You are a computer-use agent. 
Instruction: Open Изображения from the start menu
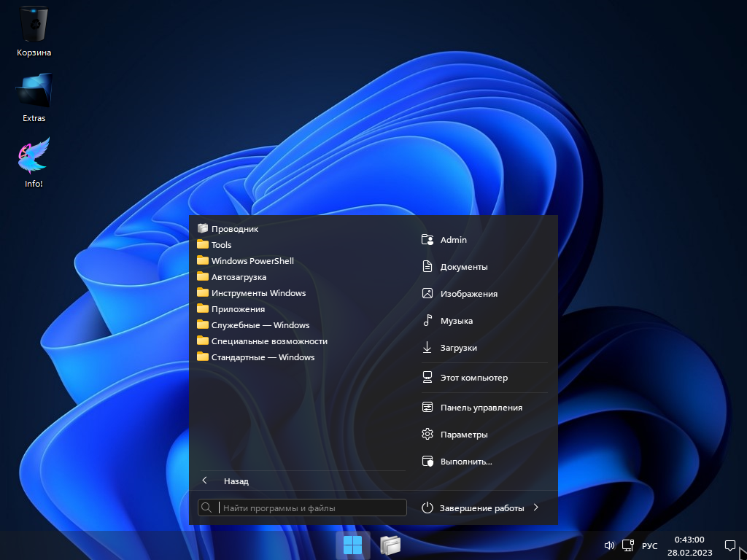(x=460, y=294)
